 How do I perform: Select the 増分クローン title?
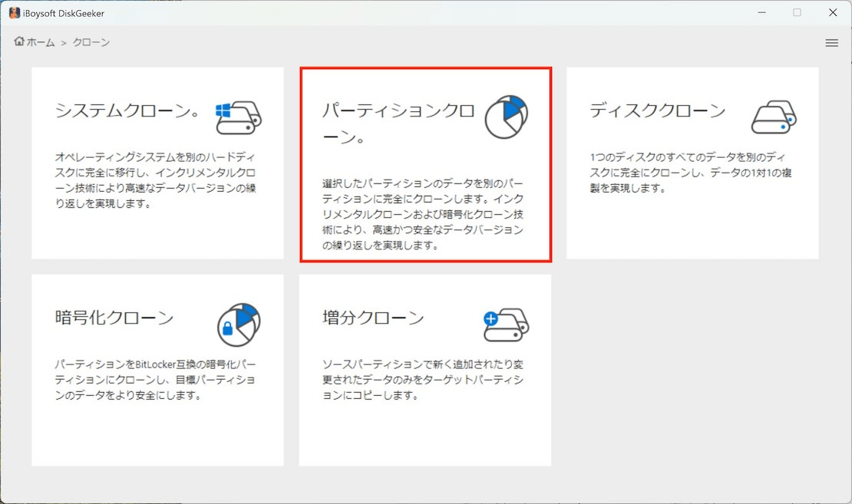[373, 318]
